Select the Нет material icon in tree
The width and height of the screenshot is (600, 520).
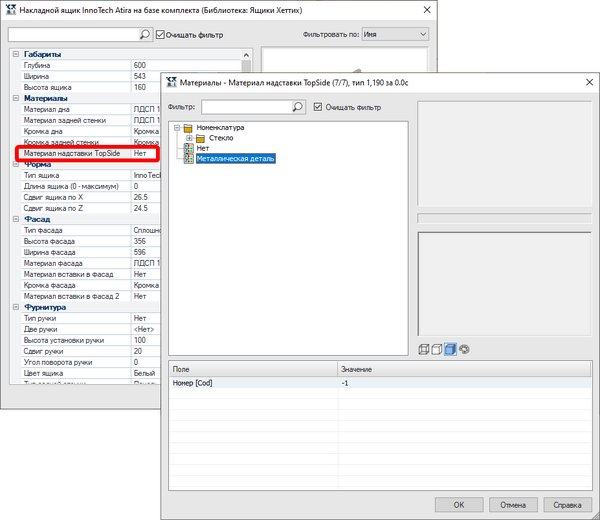[x=188, y=148]
